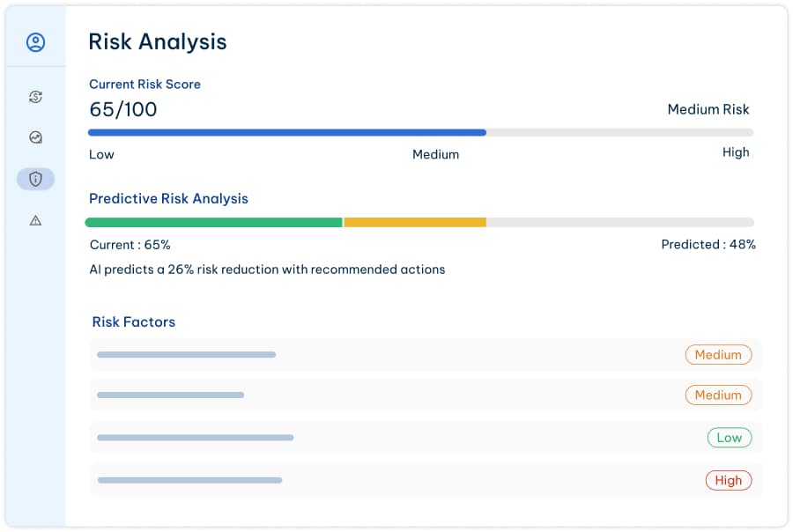Click the Risk Factors heading
Screen dimensions: 793x532
click(x=134, y=321)
